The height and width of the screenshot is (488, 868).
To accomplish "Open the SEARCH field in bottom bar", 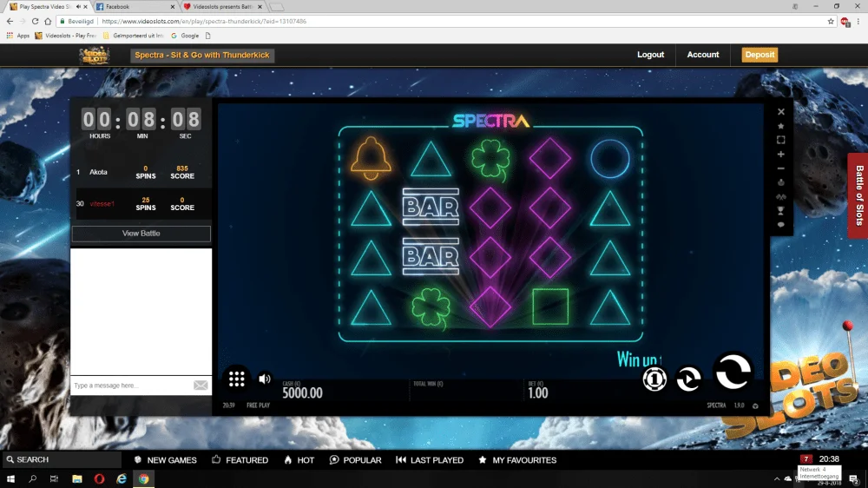I will (61, 459).
